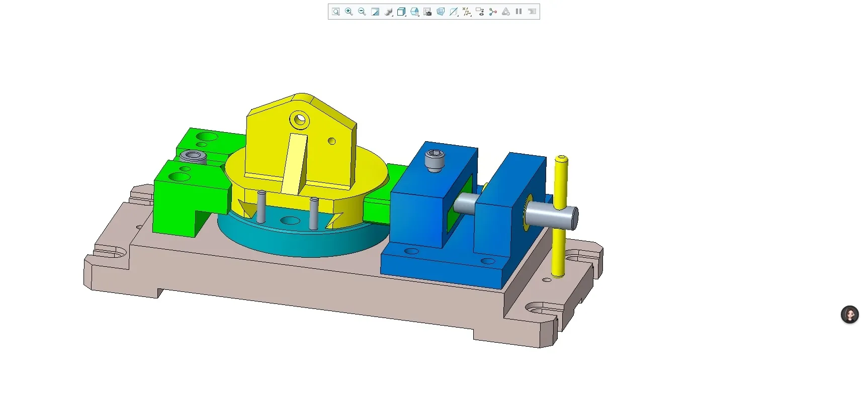Click the last greyed toolbar icon
Screen dimensions: 868x414
[x=532, y=12]
